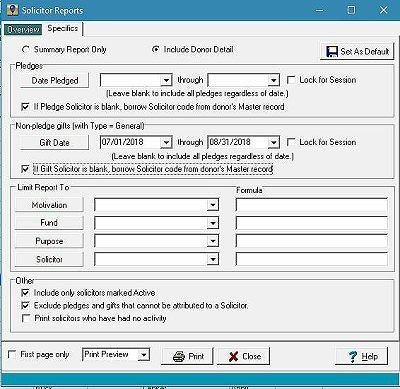Click the Solicitor button under Limit Report To
Screen dimensions: 400x389
coord(49,259)
